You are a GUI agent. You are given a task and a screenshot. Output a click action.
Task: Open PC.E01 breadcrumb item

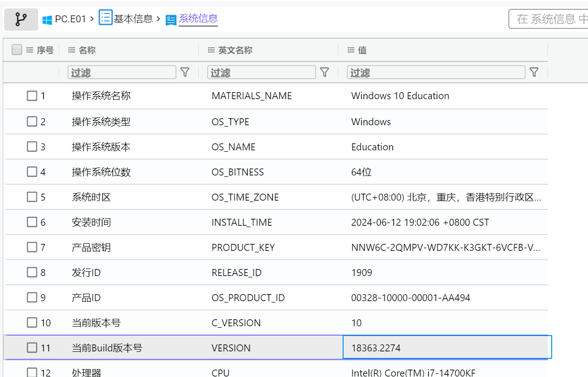pyautogui.click(x=70, y=20)
